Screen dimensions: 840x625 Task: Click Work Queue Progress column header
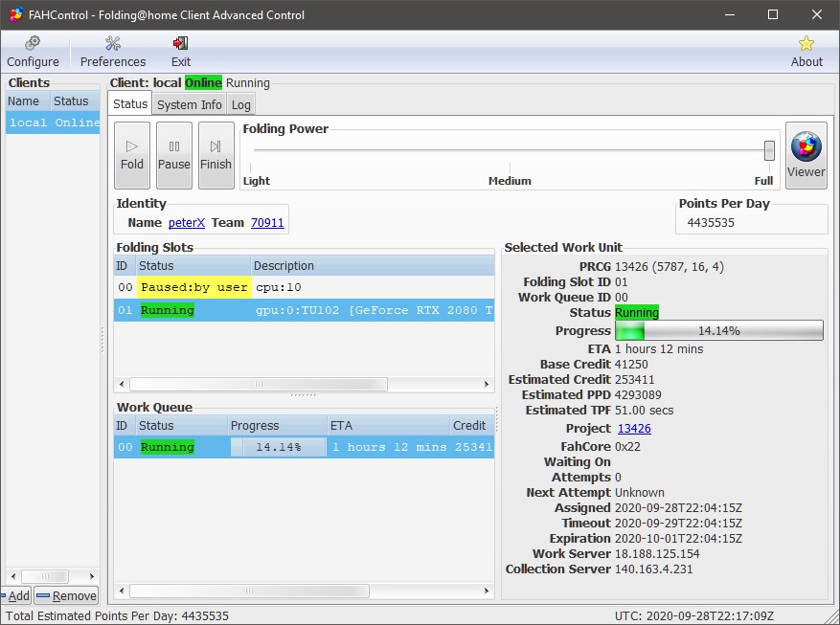(x=277, y=425)
